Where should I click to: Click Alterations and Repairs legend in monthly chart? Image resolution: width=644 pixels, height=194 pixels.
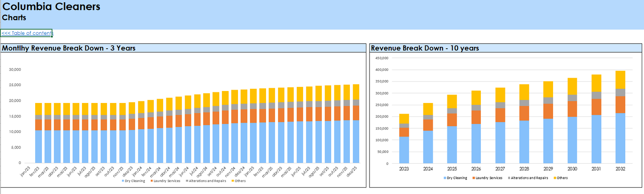[x=207, y=181]
